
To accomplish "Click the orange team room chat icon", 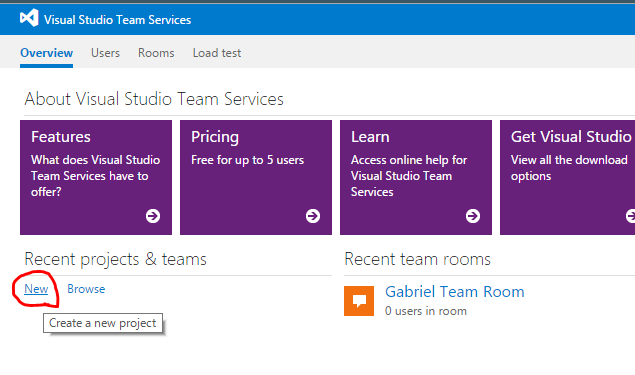I will coord(359,301).
